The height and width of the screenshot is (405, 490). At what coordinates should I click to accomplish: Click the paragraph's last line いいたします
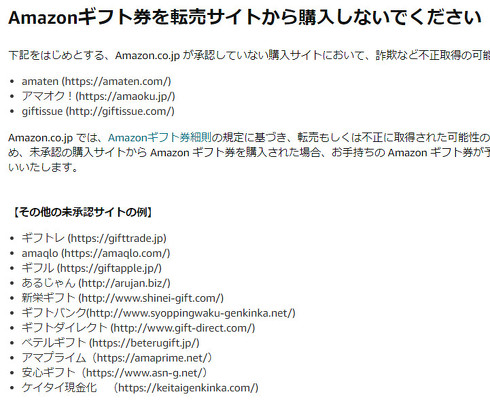(43, 167)
